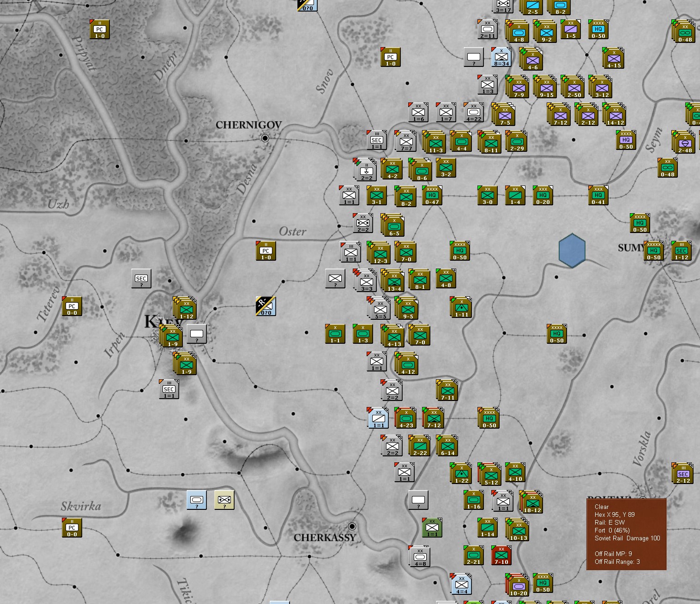
Task: Click the green 2-29 tank brigade stack
Action: [x=517, y=142]
